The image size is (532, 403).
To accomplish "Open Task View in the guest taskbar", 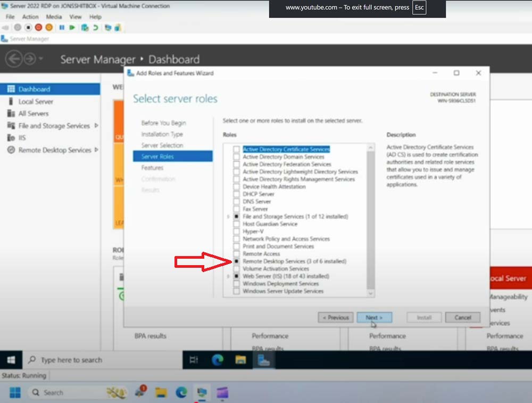I will tap(194, 360).
